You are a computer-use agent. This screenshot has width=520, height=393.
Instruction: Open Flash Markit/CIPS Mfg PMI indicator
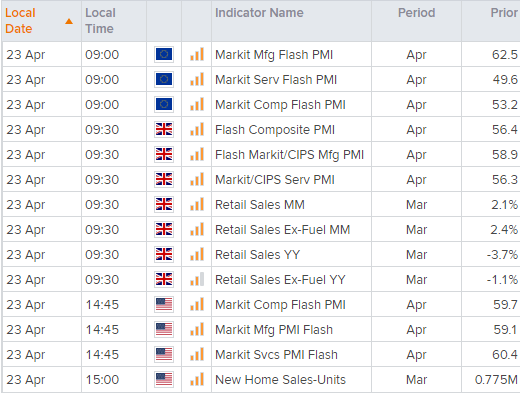click(x=289, y=155)
